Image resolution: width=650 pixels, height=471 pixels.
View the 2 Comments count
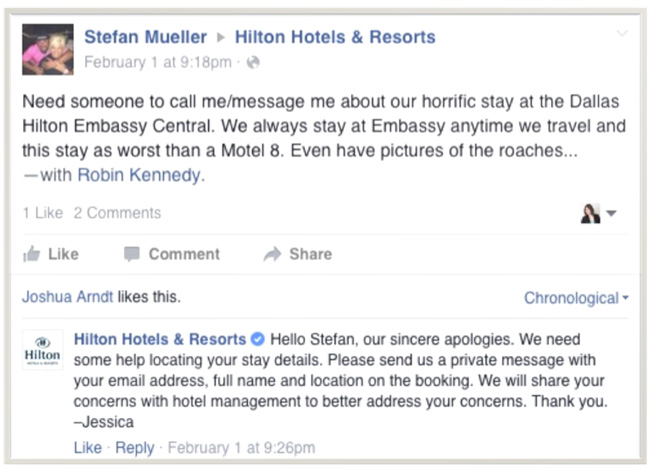[117, 213]
